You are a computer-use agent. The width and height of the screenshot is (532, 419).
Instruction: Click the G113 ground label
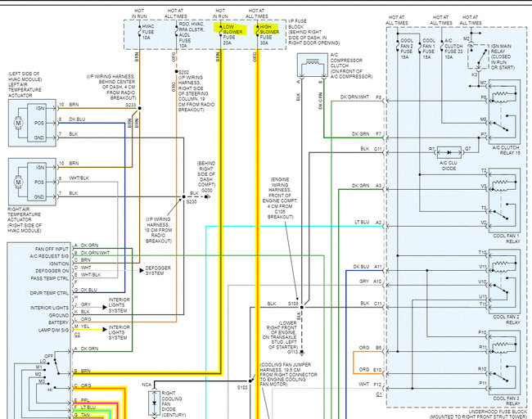pos(293,352)
